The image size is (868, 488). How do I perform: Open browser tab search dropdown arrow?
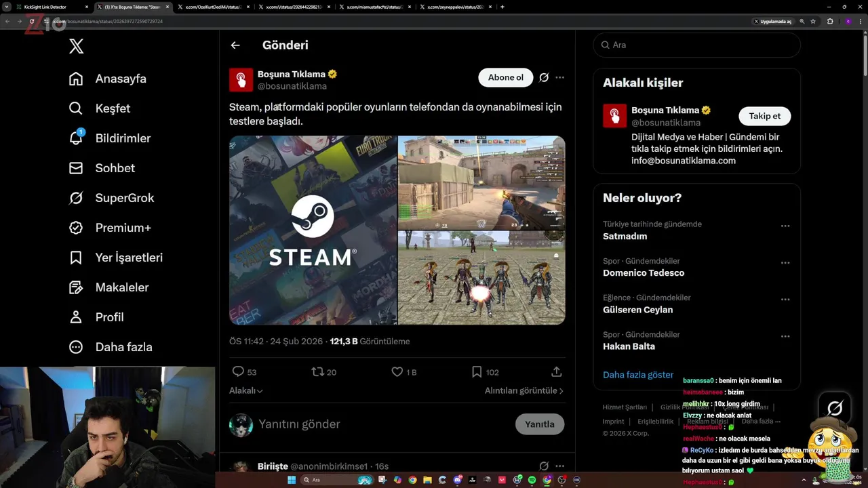(x=7, y=7)
